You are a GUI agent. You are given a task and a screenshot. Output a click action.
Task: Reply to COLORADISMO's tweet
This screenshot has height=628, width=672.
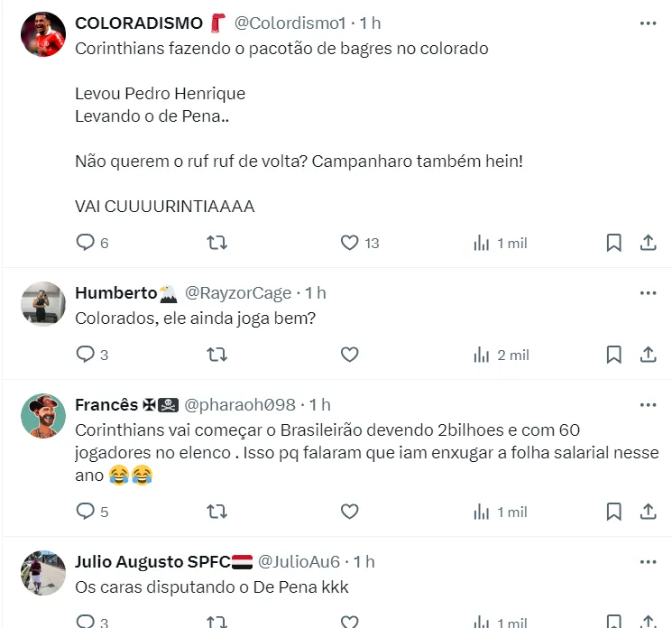pos(86,243)
